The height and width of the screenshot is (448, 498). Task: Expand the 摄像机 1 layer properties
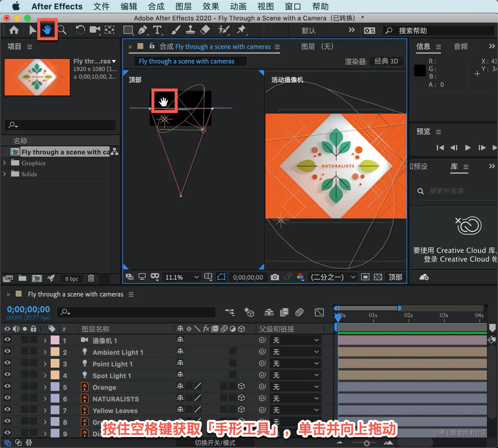(x=45, y=340)
